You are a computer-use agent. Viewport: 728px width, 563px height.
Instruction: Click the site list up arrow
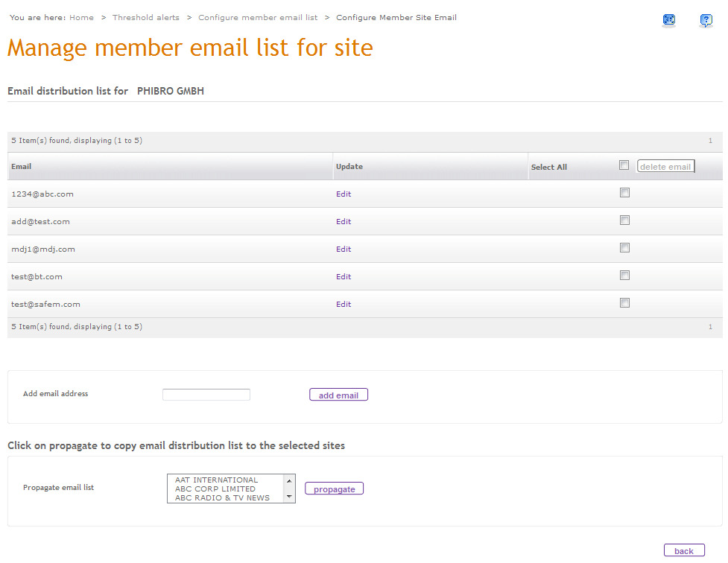(x=289, y=481)
